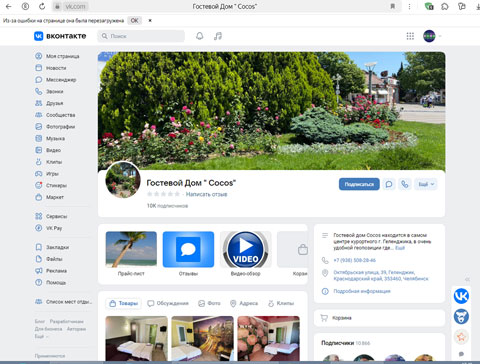Open Звонки in the sidebar
Viewport: 480px width, 364px height.
[x=49, y=91]
